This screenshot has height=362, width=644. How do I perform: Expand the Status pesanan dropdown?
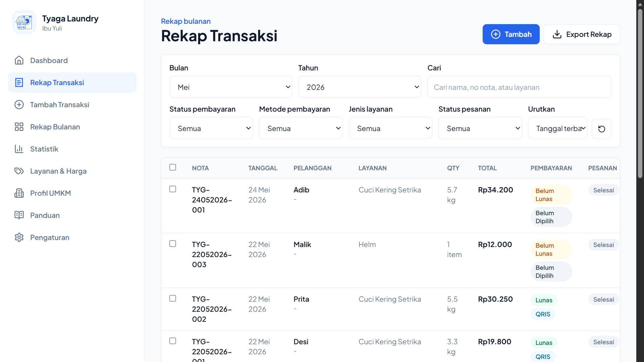coord(480,128)
